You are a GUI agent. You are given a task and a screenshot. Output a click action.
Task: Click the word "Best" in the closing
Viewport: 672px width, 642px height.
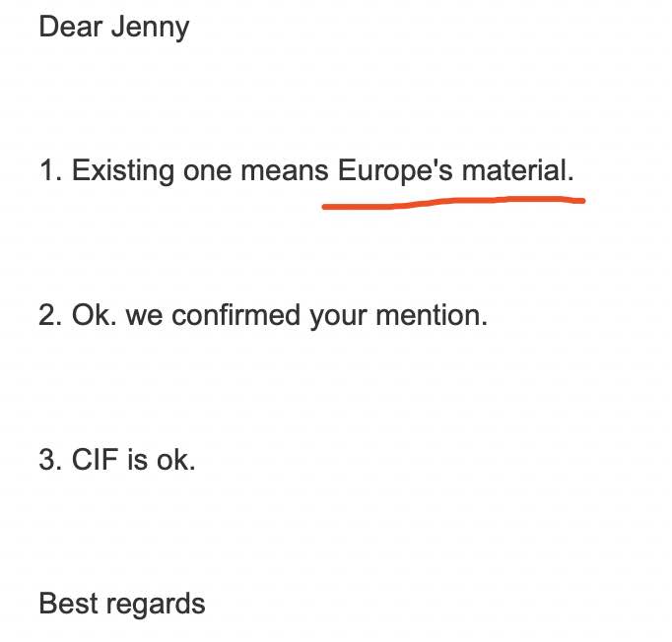click(x=68, y=604)
